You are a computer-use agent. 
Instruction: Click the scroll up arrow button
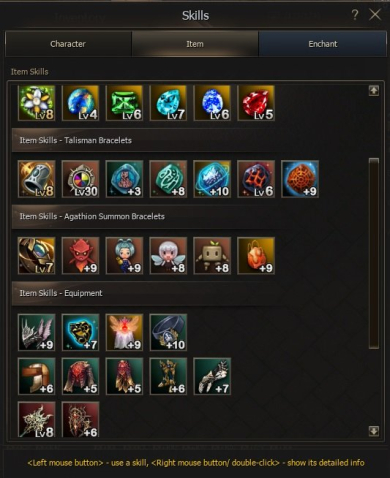374,90
